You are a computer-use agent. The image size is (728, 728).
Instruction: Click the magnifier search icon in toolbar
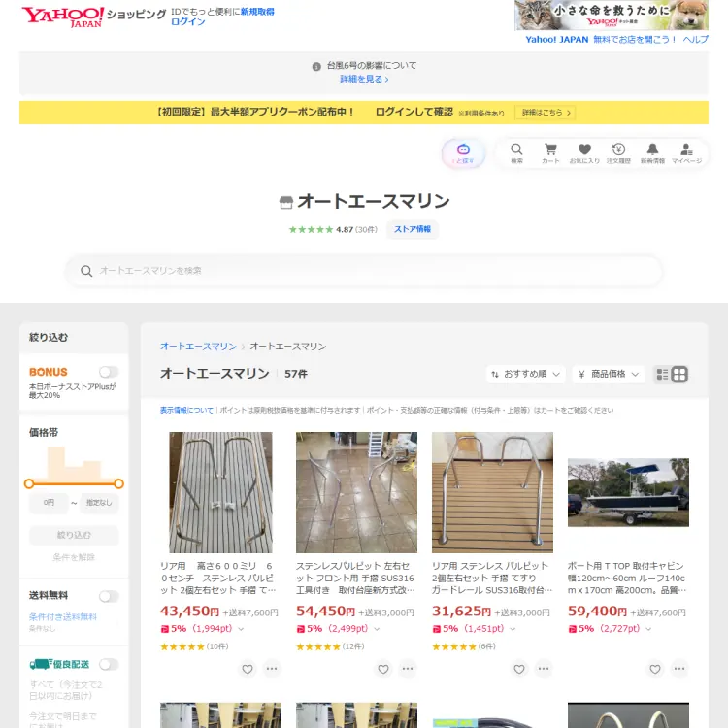[516, 153]
